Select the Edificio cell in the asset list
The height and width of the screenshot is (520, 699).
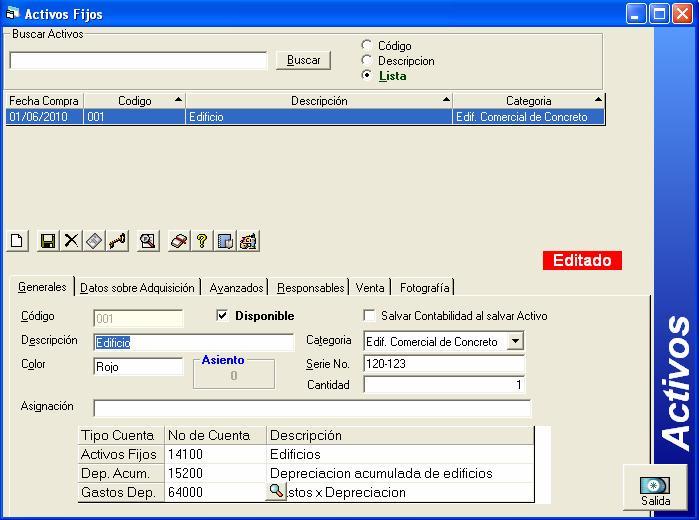point(319,117)
